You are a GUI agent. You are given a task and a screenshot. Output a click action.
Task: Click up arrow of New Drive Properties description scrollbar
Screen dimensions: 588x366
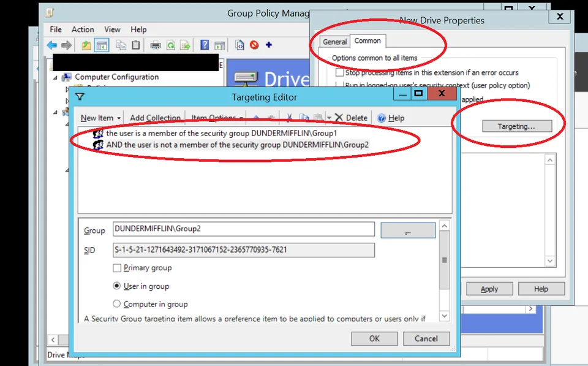pyautogui.click(x=550, y=160)
